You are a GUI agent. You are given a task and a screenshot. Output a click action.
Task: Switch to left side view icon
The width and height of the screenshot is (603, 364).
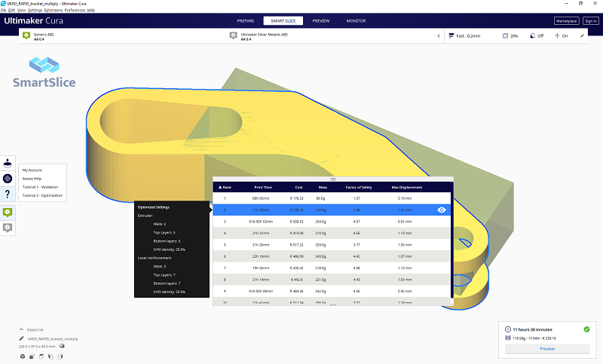[51, 356]
